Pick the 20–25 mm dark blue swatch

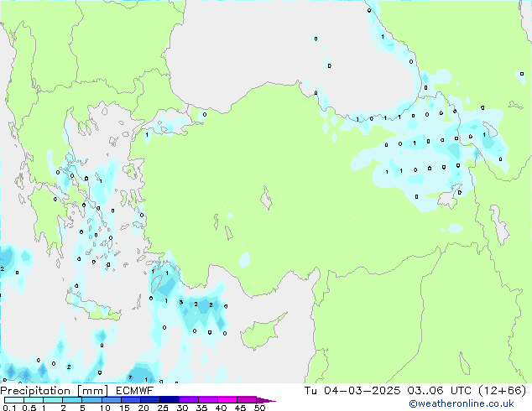click(x=149, y=400)
